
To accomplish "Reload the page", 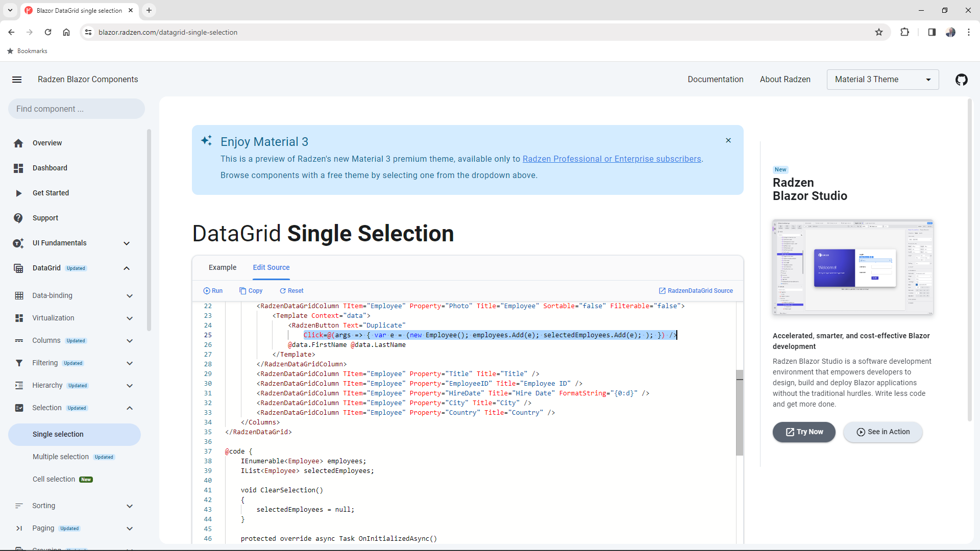I will tap(48, 32).
